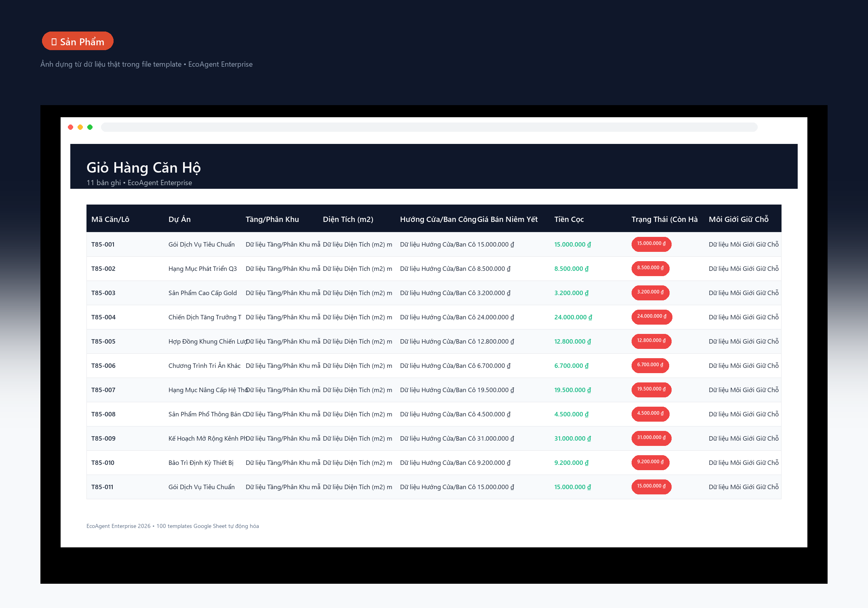Click the yellow minimize window dot
This screenshot has width=868, height=608.
80,127
